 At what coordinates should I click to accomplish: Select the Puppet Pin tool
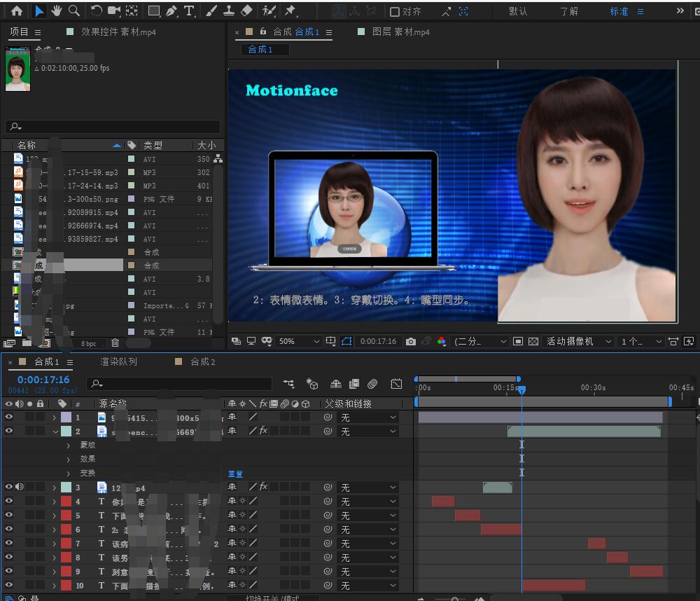290,11
